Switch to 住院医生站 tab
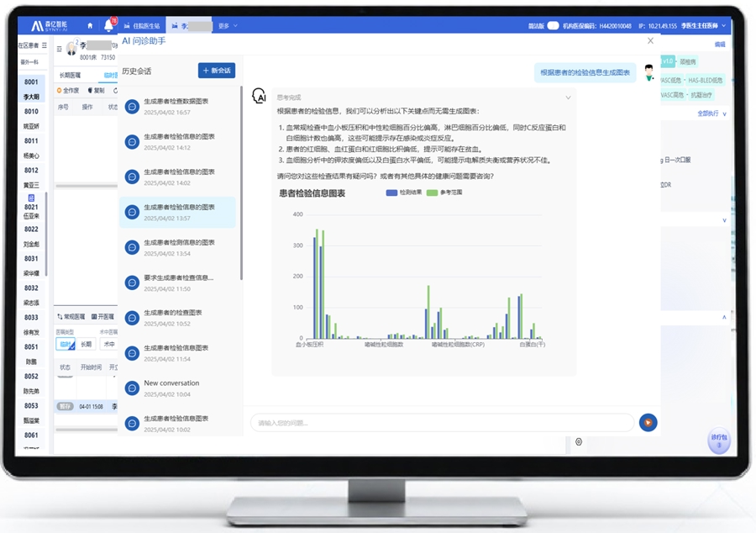 142,25
